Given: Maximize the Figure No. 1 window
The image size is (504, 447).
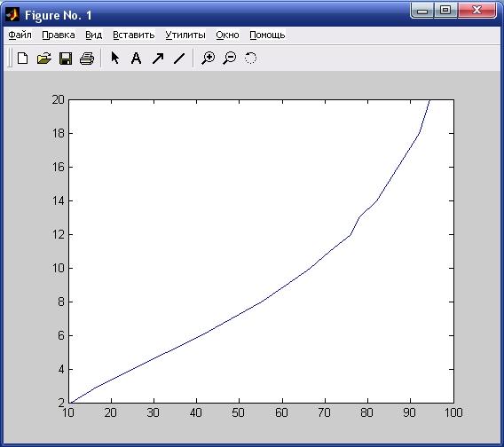Looking at the screenshot, I should [445, 11].
